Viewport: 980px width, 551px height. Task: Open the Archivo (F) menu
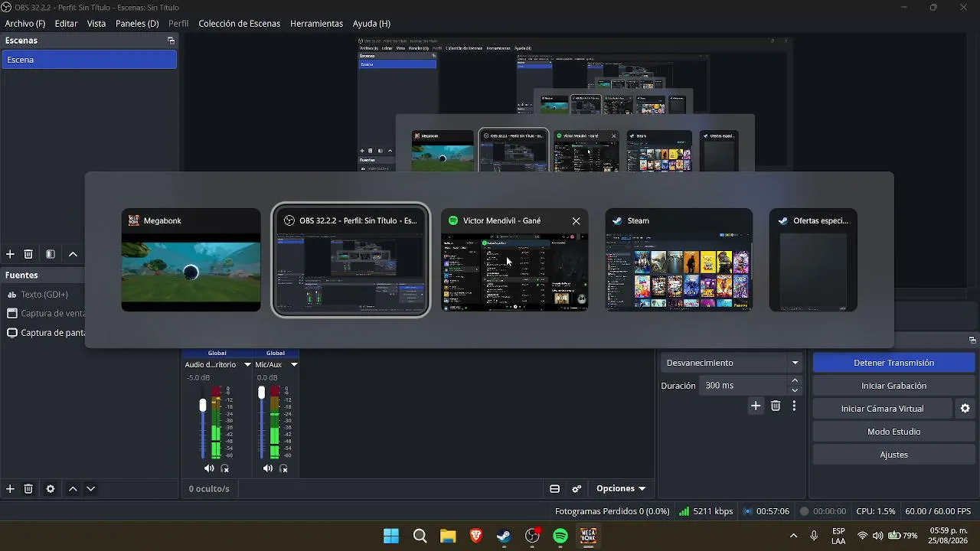(25, 24)
